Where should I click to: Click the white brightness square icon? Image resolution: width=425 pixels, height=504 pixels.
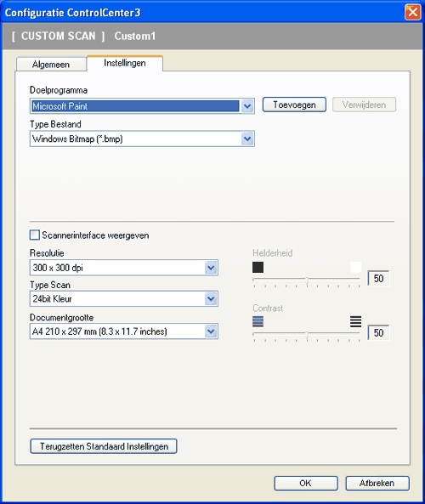(x=355, y=267)
